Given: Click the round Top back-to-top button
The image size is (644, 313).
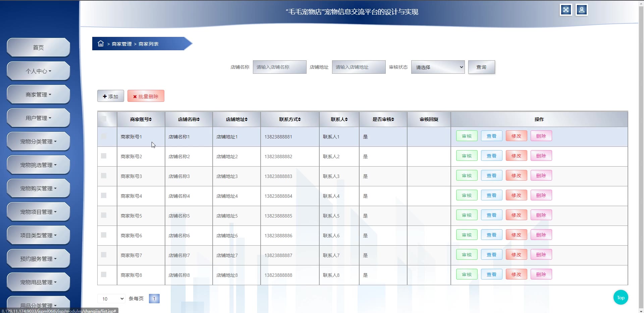Looking at the screenshot, I should [x=621, y=298].
